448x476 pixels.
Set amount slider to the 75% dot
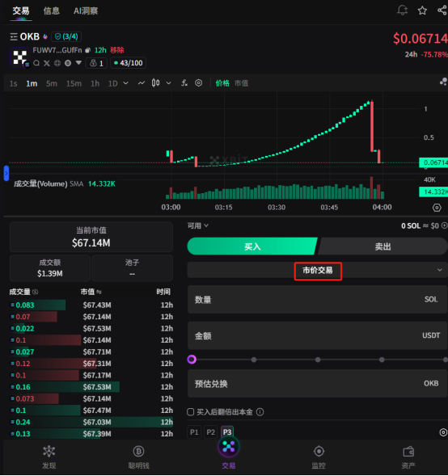point(382,360)
